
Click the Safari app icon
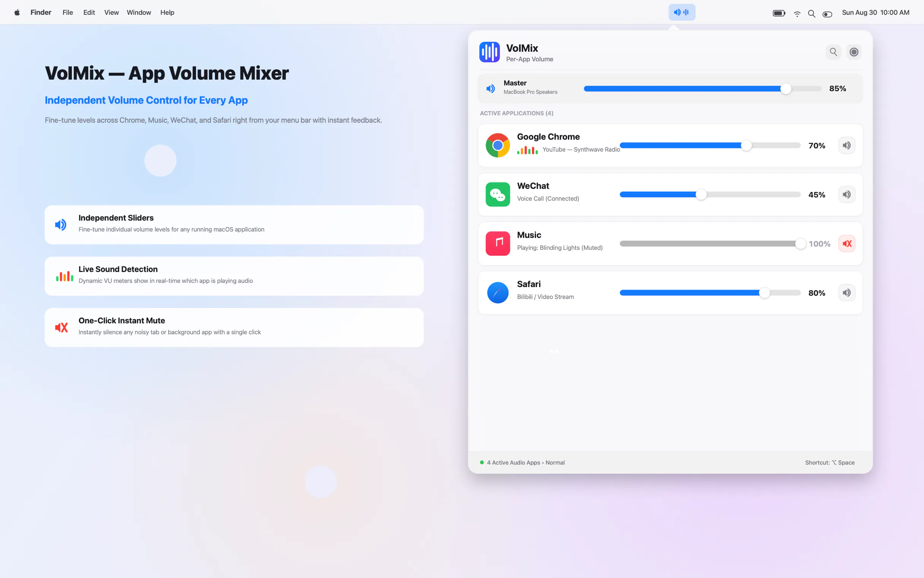[497, 292]
